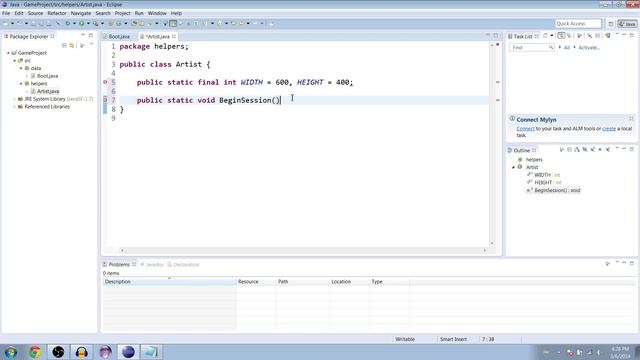
Task: Click in the Quick Access field
Action: click(x=578, y=24)
